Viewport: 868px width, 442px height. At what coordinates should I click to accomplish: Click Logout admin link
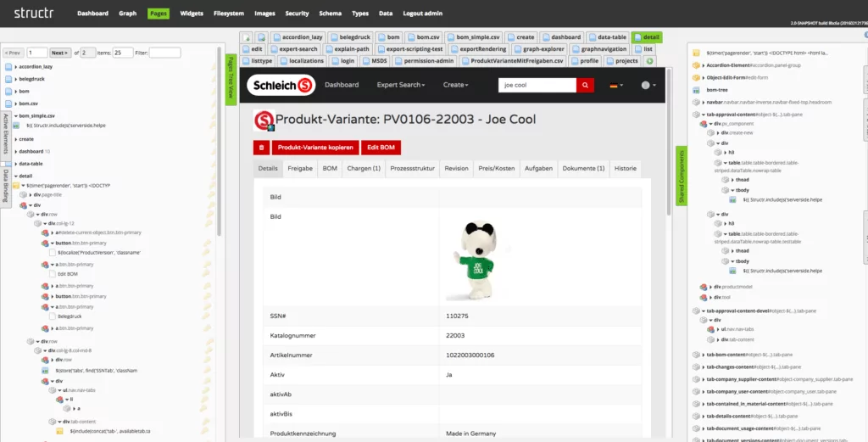point(422,14)
